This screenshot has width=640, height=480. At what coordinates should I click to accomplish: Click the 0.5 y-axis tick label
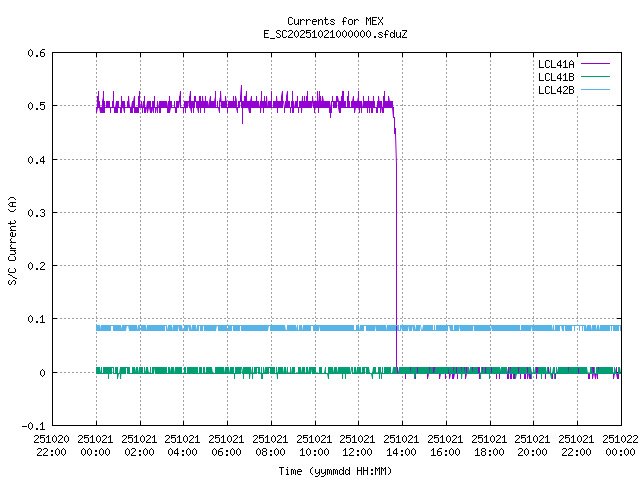pyautogui.click(x=35, y=107)
